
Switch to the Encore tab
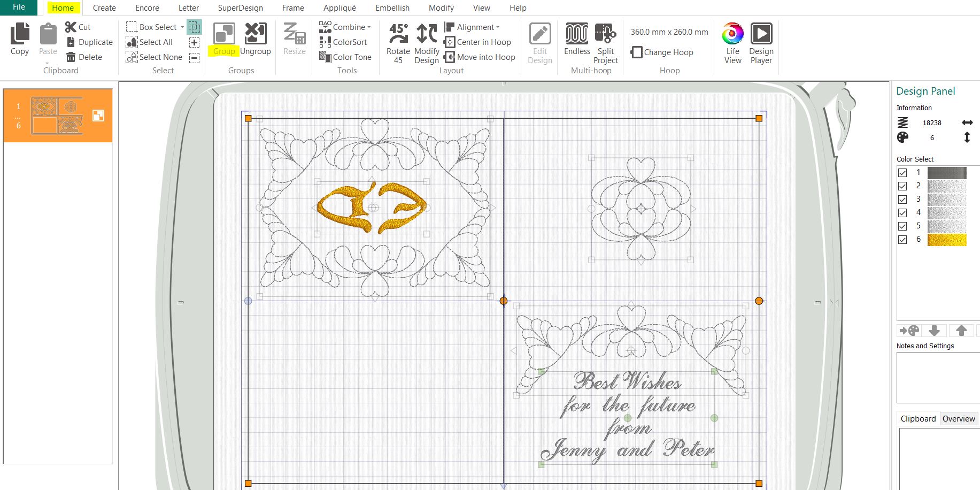coord(147,8)
